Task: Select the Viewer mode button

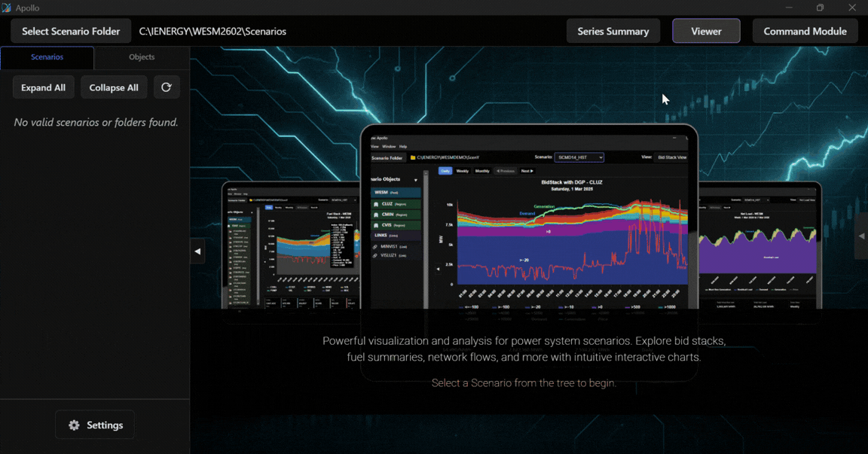Action: click(706, 32)
